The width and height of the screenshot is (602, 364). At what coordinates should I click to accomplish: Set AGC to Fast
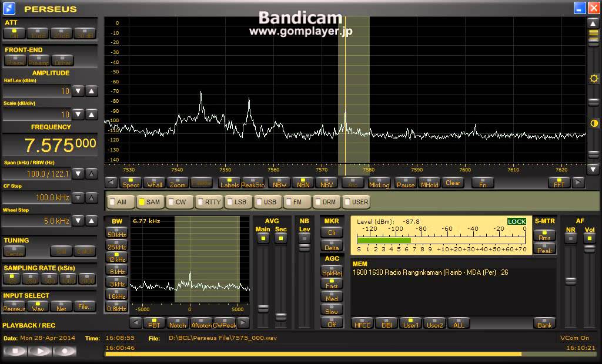point(332,284)
